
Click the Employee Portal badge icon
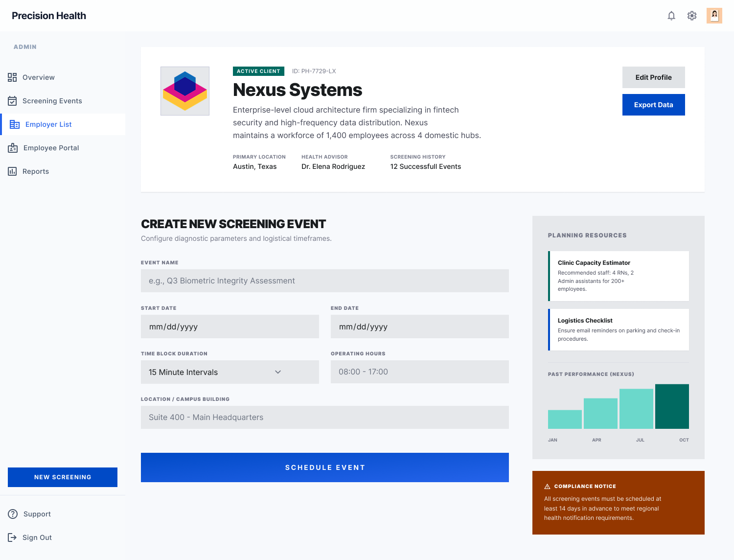[13, 148]
